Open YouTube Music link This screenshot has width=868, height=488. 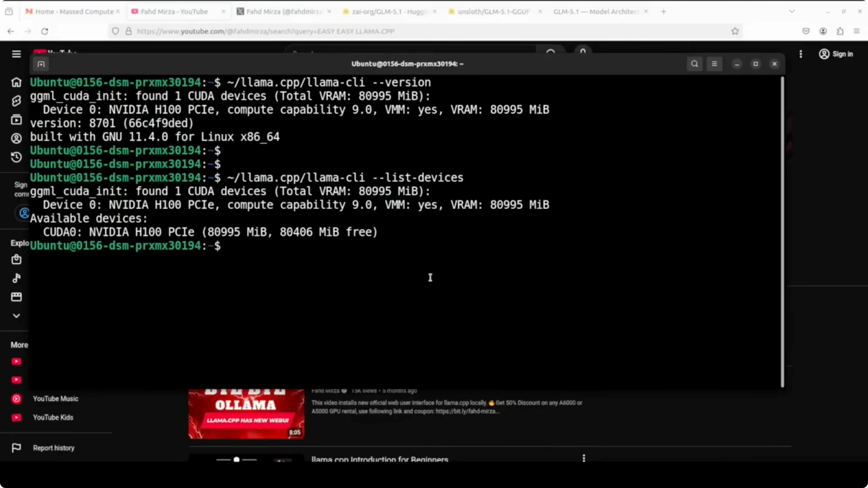coord(55,399)
